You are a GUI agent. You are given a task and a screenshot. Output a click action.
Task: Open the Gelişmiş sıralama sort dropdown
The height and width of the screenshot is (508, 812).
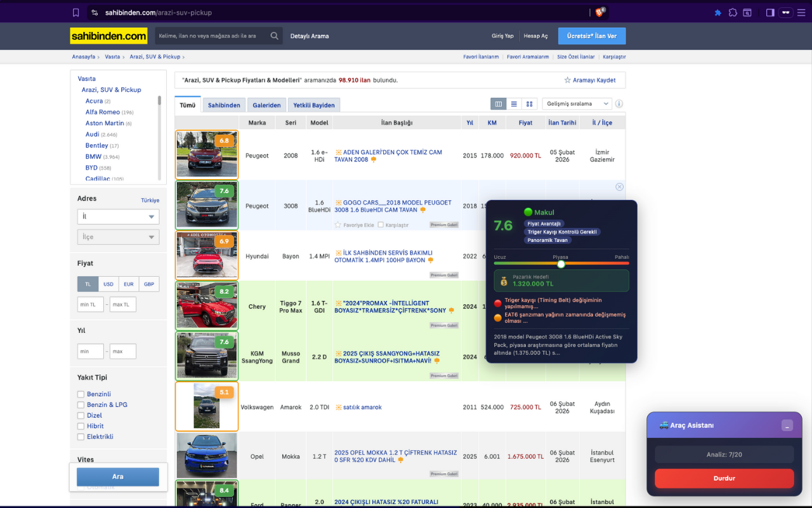pos(577,104)
